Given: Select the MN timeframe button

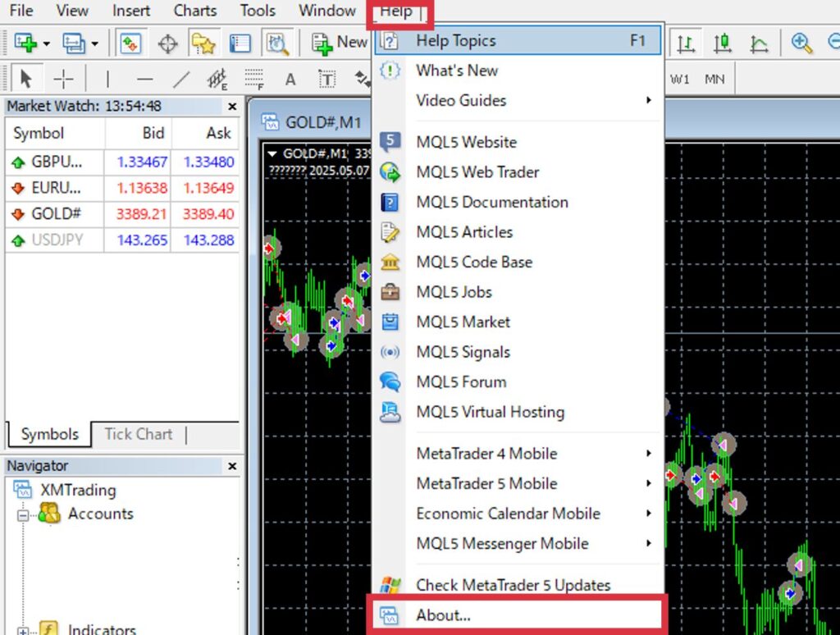Looking at the screenshot, I should coord(714,80).
